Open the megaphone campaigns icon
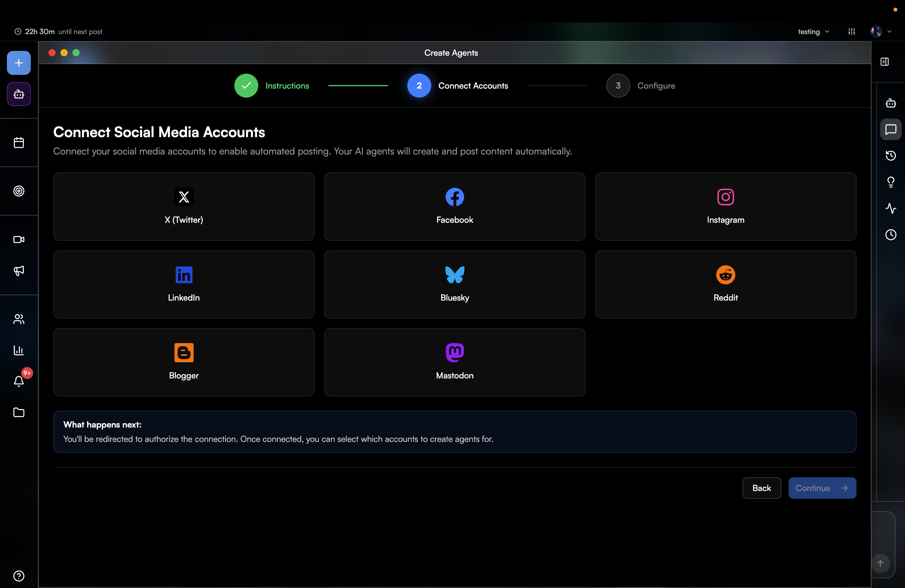This screenshot has width=905, height=588. [19, 270]
